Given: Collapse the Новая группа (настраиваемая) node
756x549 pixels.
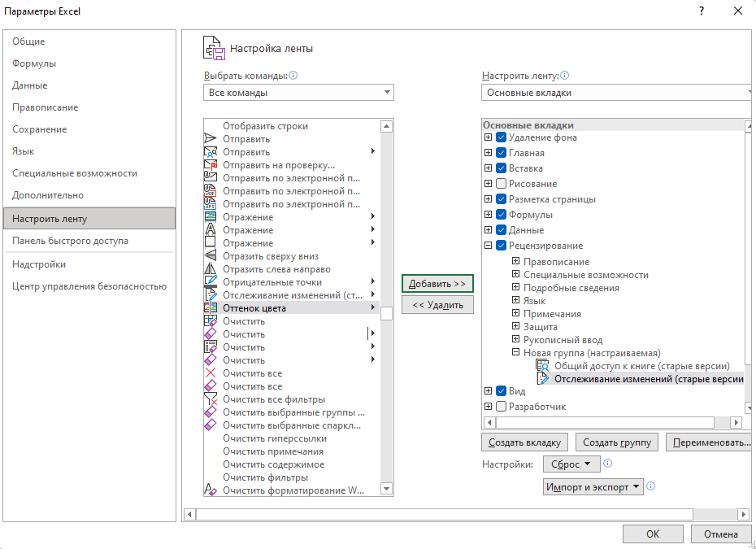Looking at the screenshot, I should pyautogui.click(x=515, y=353).
